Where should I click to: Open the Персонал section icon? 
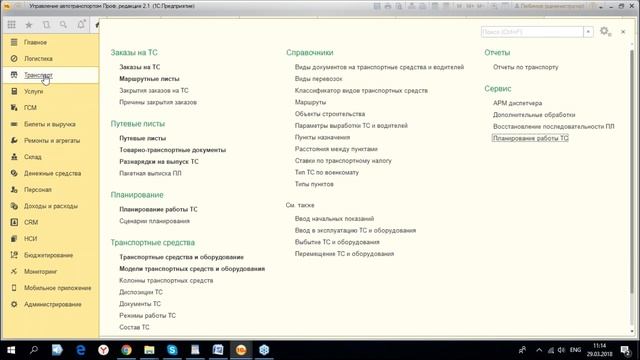14,190
